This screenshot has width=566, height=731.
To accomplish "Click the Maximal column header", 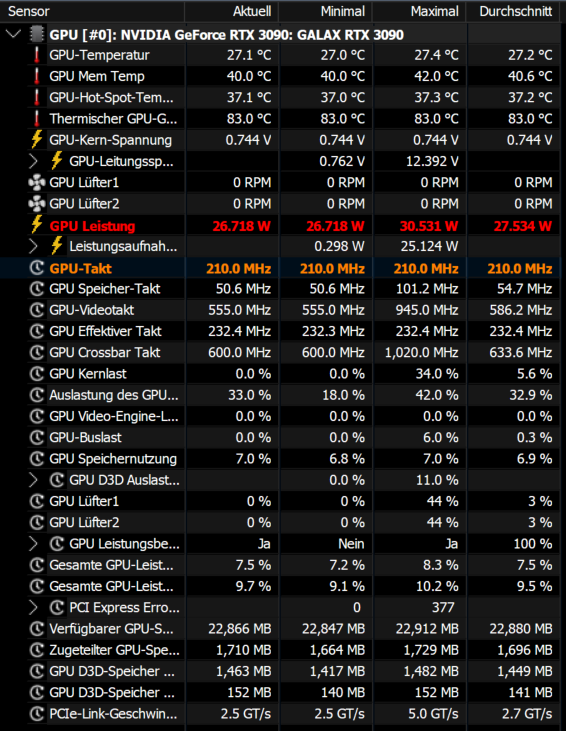I will pos(419,11).
